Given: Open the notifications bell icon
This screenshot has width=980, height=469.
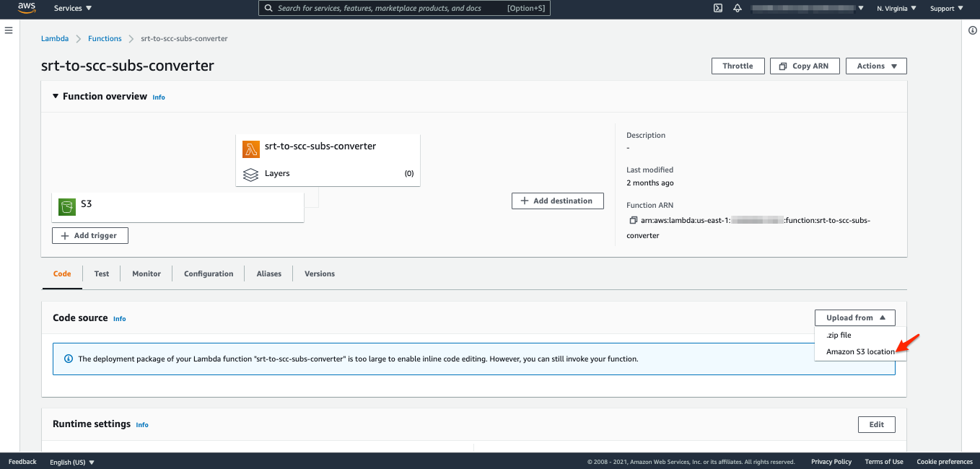Looking at the screenshot, I should [x=738, y=9].
